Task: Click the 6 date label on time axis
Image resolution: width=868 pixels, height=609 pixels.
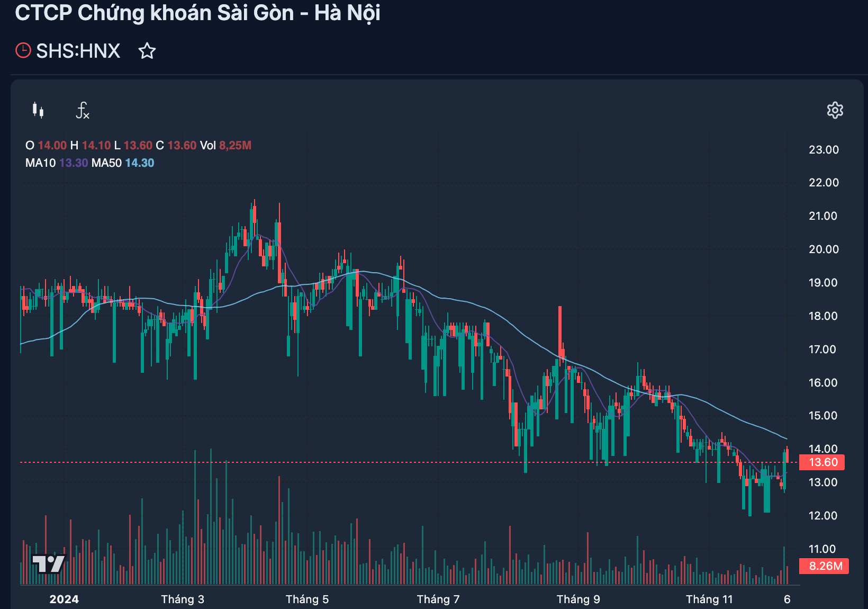Action: point(787,599)
